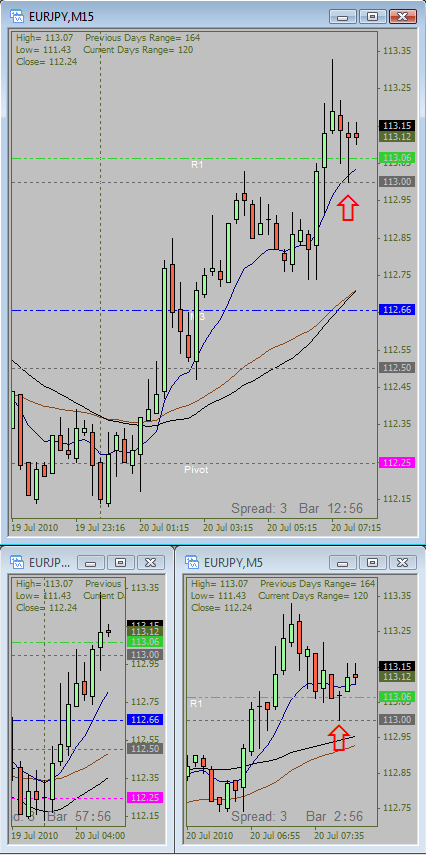Select the Pivot line label on M15 chart
This screenshot has width=426, height=856.
196,469
